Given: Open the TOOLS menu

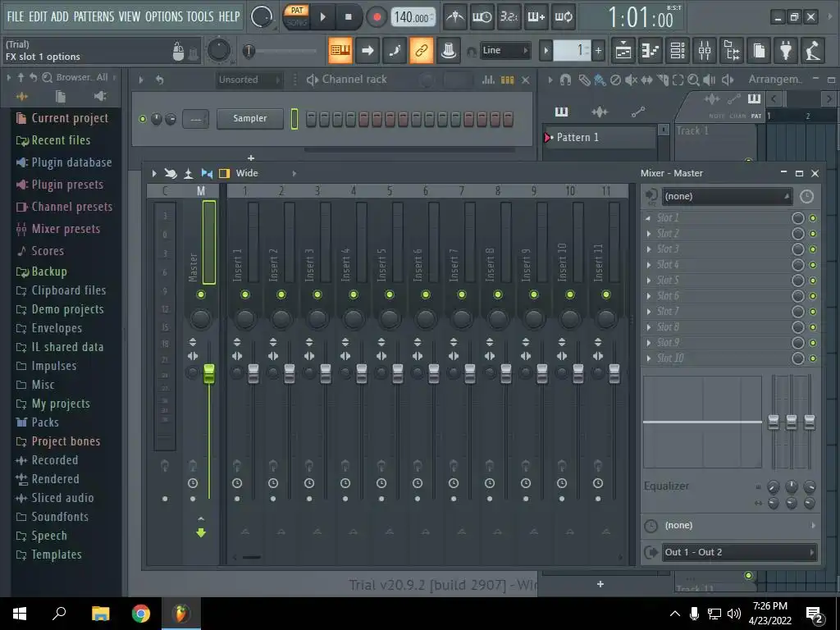Looking at the screenshot, I should (200, 16).
